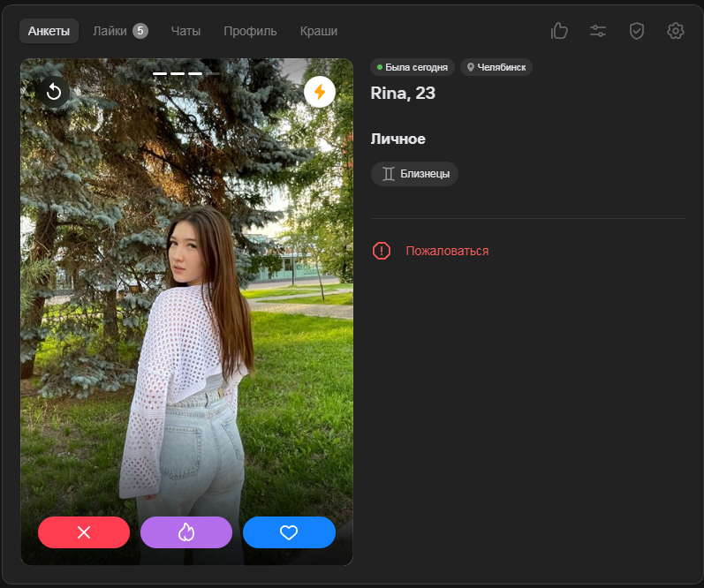Click the profile photo of Rina

click(x=186, y=312)
